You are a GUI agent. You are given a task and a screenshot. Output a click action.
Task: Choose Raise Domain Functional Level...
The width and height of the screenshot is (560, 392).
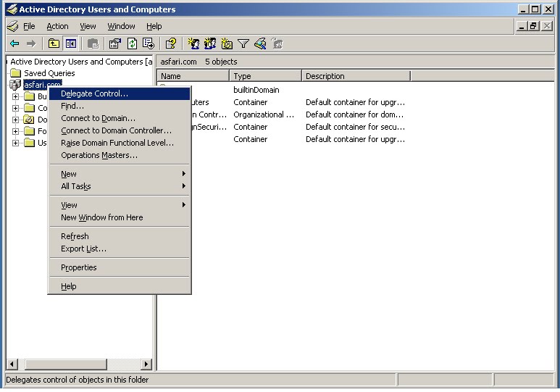click(120, 143)
